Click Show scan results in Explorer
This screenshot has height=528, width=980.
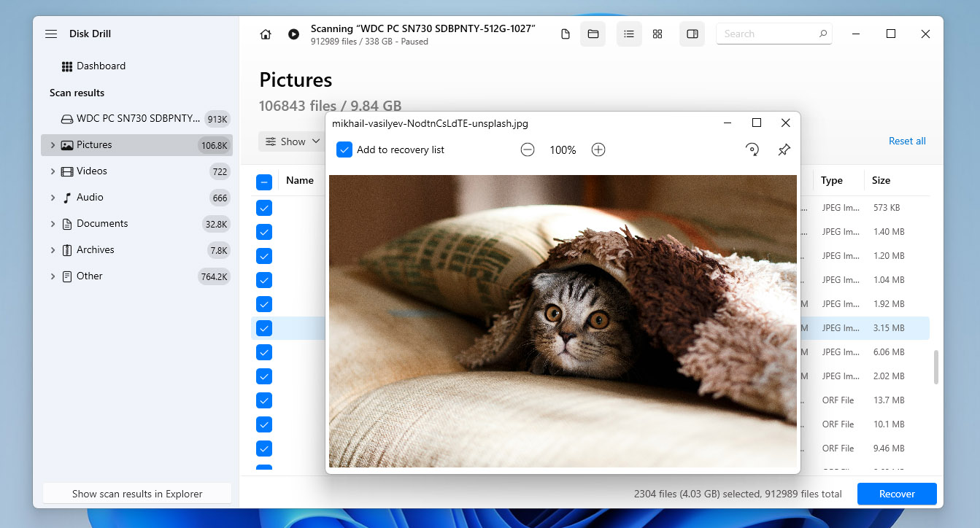tap(137, 494)
